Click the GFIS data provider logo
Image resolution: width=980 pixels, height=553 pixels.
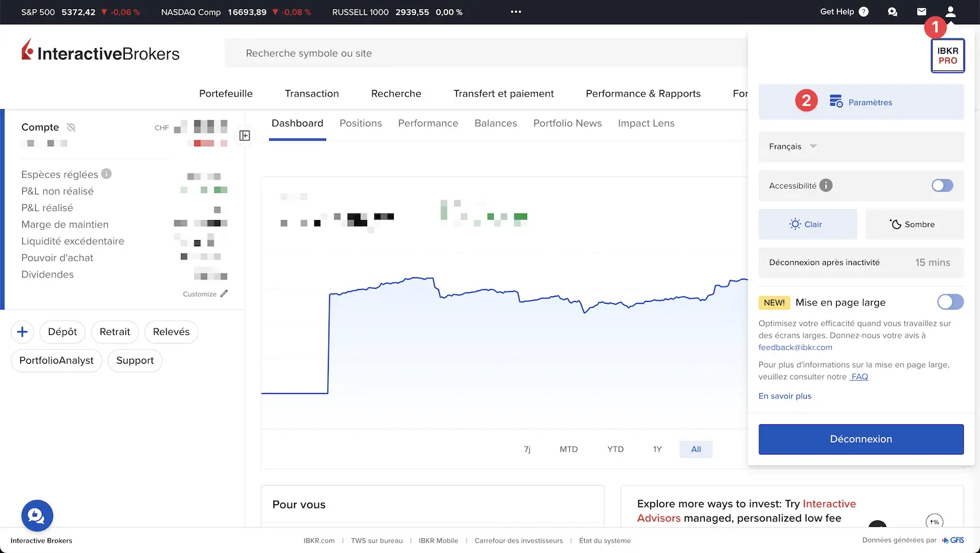point(953,540)
